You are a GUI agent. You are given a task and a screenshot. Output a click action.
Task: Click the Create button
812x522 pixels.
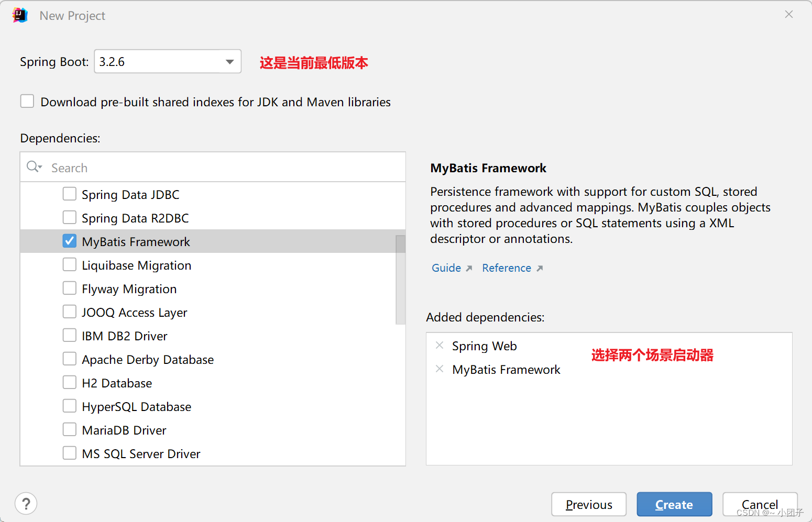pos(674,505)
